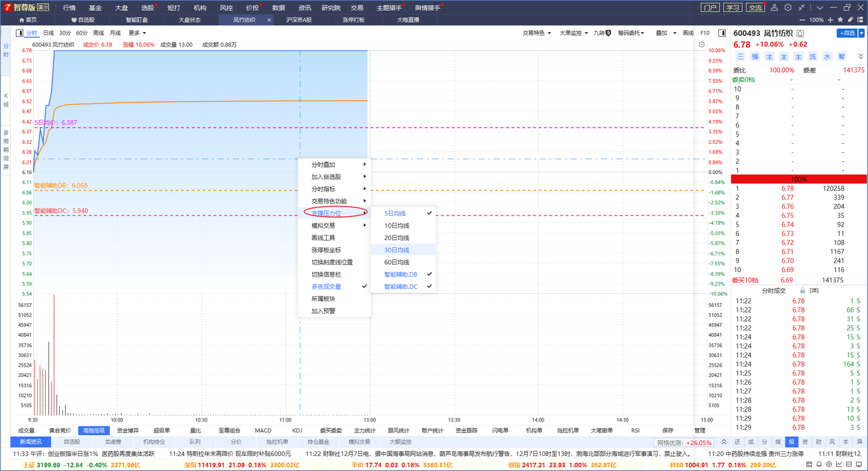
Task: Open the user account profile icon
Action: point(774,8)
